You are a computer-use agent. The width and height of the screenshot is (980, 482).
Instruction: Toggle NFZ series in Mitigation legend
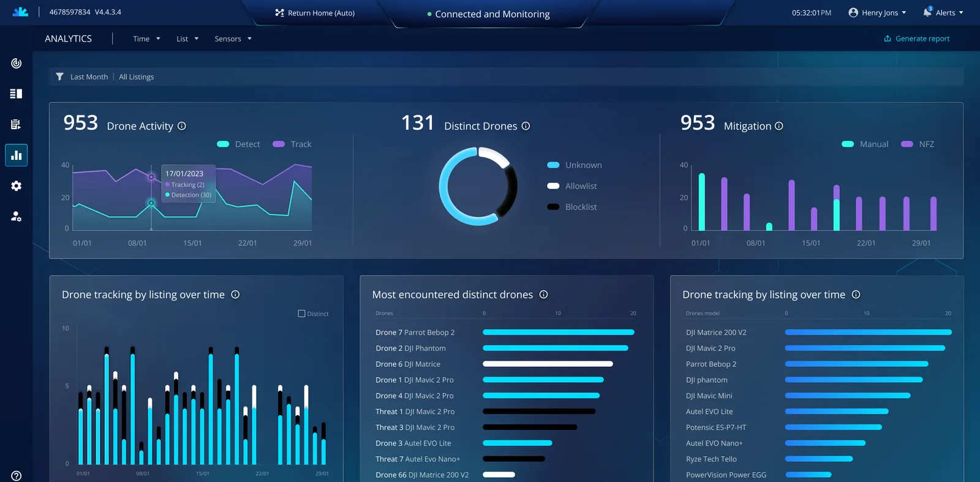pyautogui.click(x=918, y=144)
